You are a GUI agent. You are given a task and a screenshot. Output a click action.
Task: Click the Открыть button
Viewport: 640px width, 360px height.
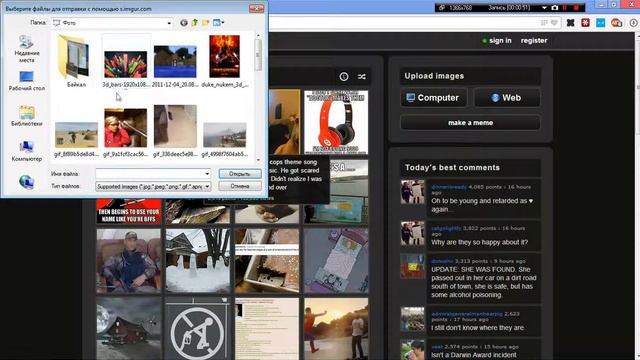point(240,173)
